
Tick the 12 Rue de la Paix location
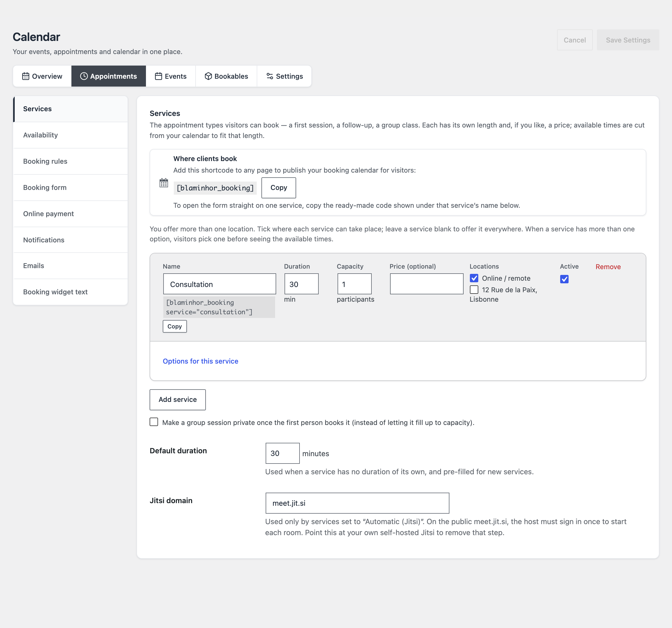(474, 290)
